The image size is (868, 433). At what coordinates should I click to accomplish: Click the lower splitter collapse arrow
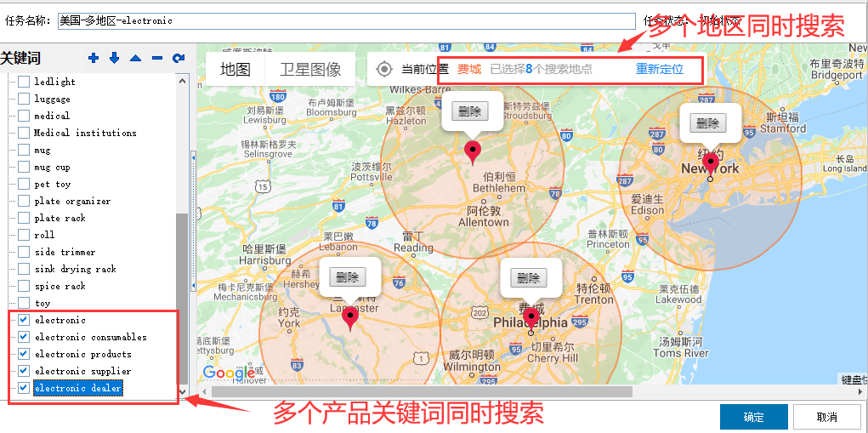193,286
